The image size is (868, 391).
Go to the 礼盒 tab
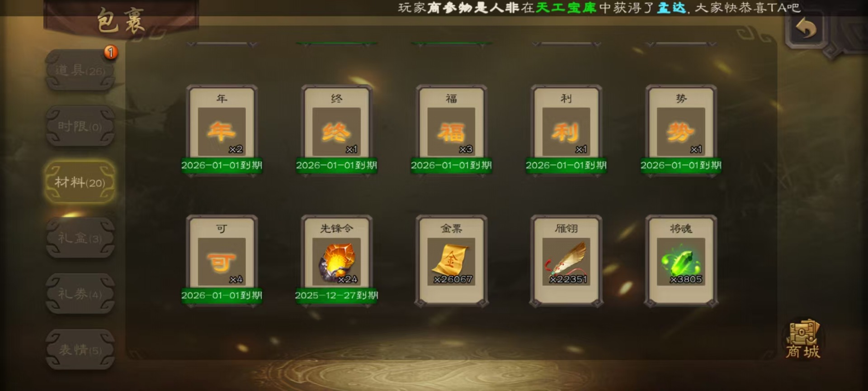pos(80,238)
